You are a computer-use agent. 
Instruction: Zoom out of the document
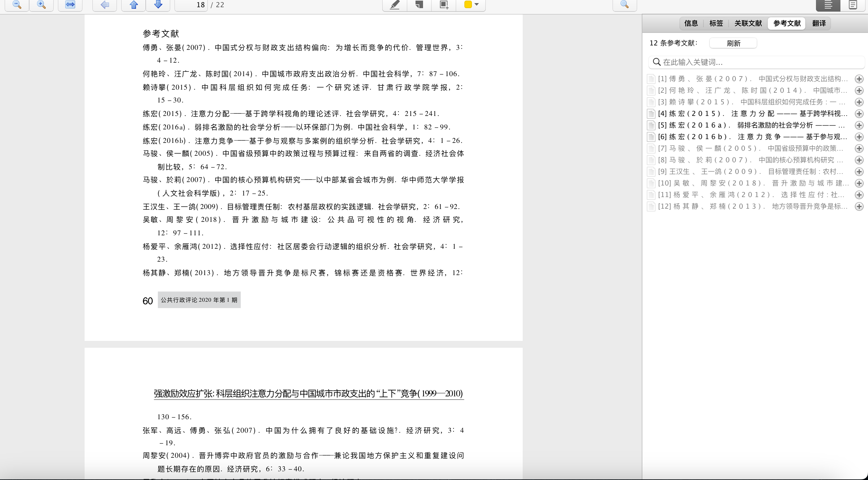click(16, 5)
